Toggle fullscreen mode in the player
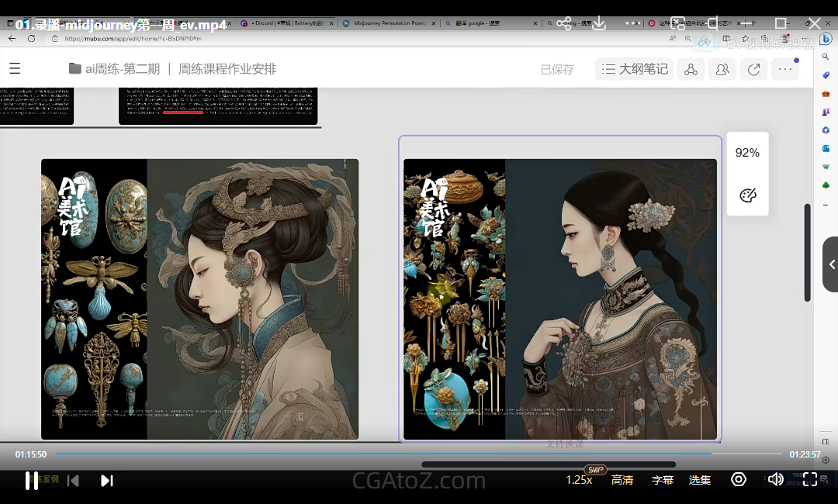The height and width of the screenshot is (504, 838). (x=810, y=479)
